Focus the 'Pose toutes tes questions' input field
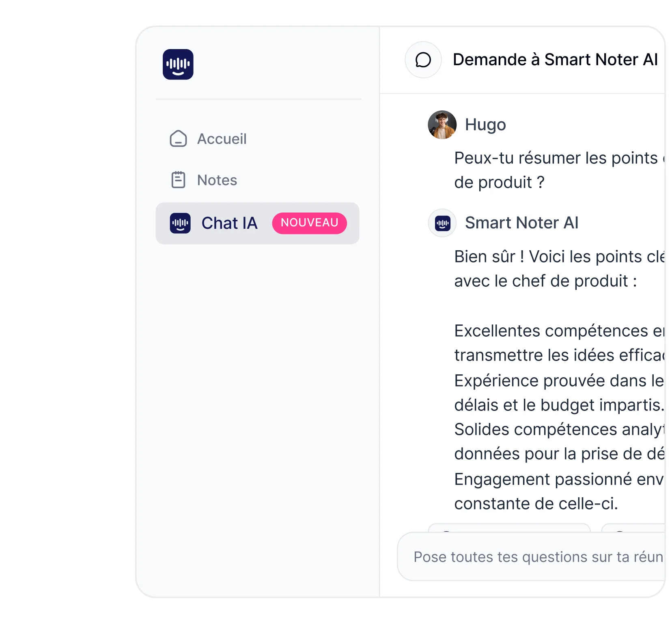672x623 pixels. [x=531, y=556]
